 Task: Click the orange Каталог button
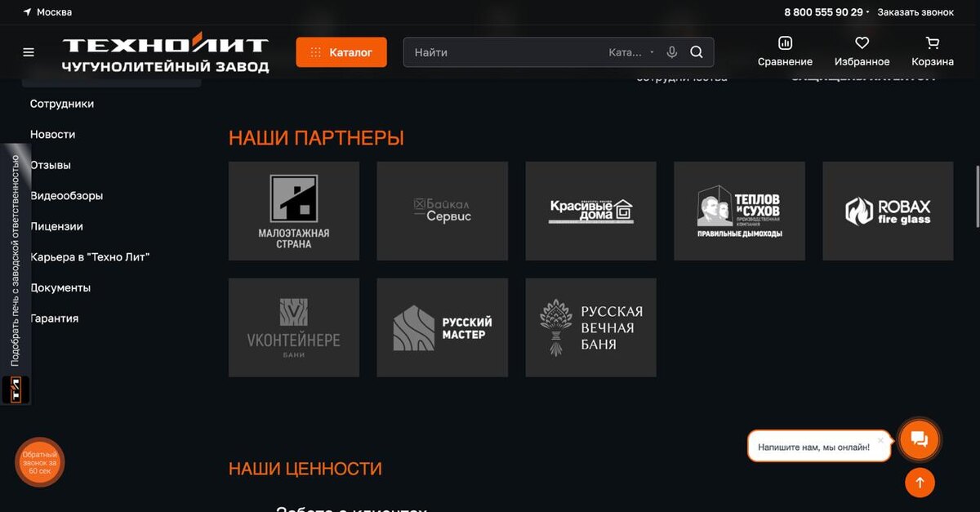[x=341, y=52]
